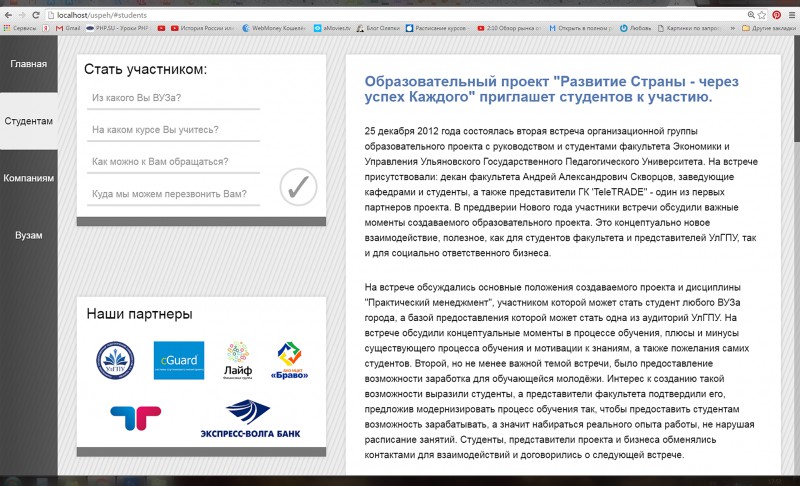Open the Любовь bookmark

[x=636, y=28]
